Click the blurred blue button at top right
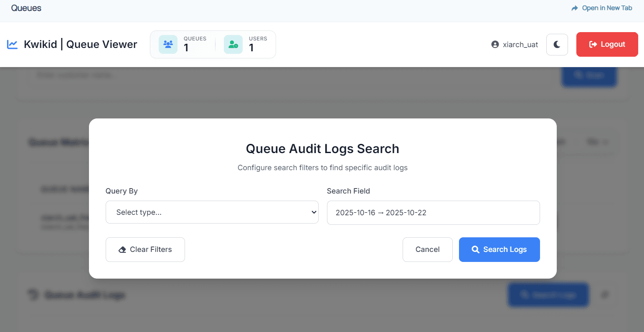This screenshot has height=332, width=644. pyautogui.click(x=589, y=75)
